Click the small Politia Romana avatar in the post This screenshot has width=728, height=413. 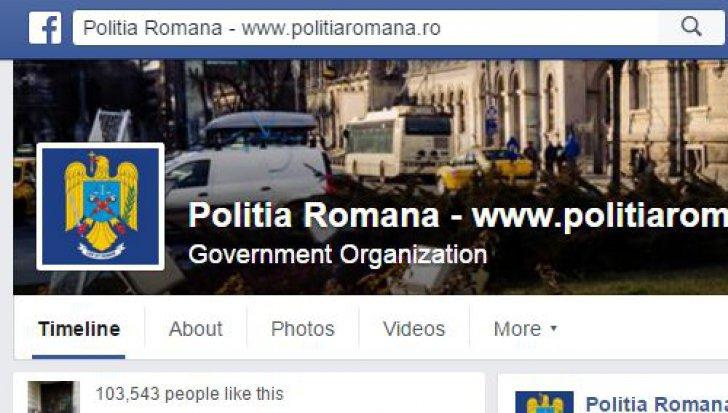click(544, 402)
